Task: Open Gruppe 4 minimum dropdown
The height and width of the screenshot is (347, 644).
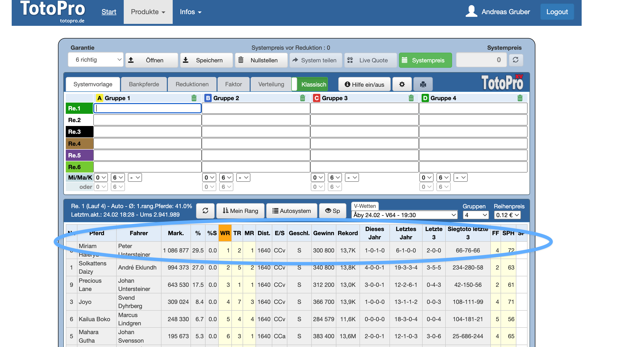Action: (x=426, y=177)
